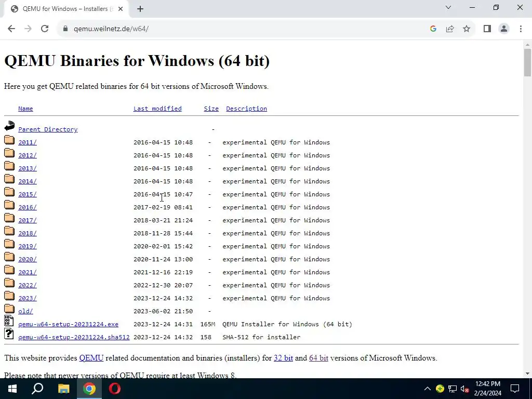The width and height of the screenshot is (532, 399).
Task: Click the binary file icon for setup exe
Action: [9, 321]
